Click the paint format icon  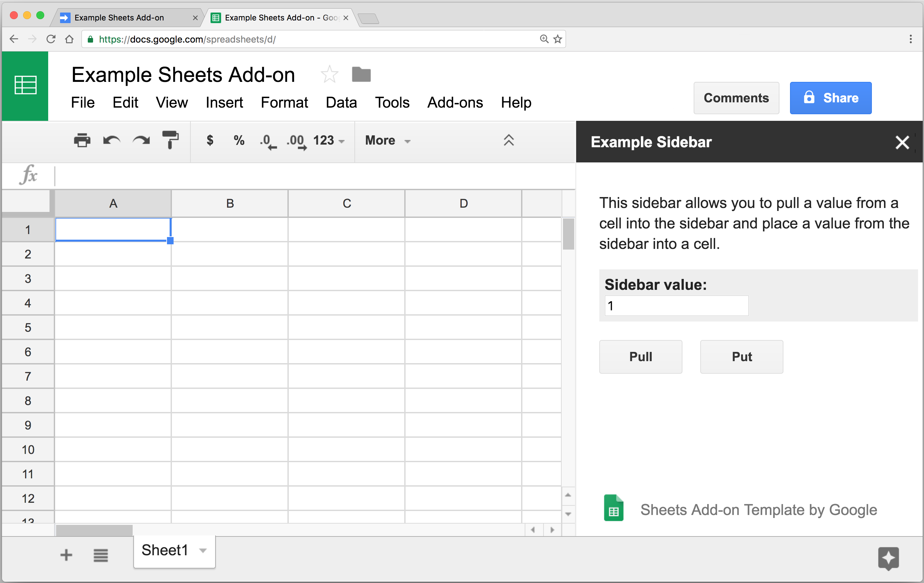tap(172, 140)
